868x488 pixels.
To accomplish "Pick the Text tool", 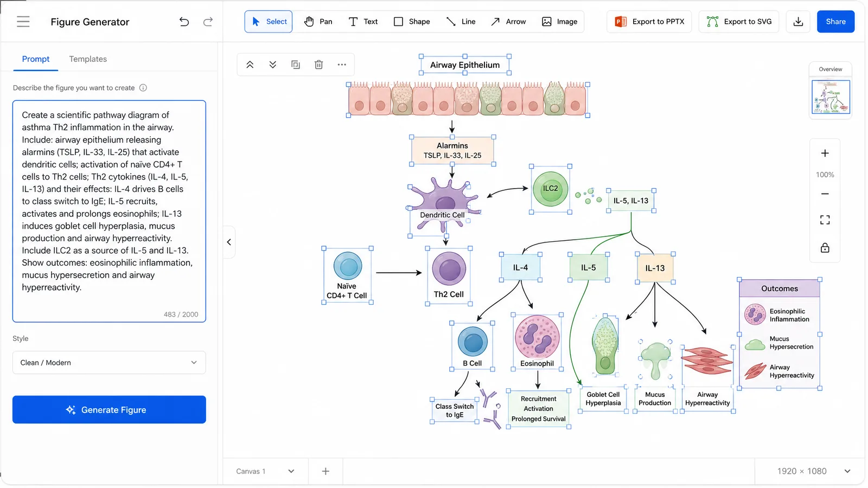I will pyautogui.click(x=363, y=22).
